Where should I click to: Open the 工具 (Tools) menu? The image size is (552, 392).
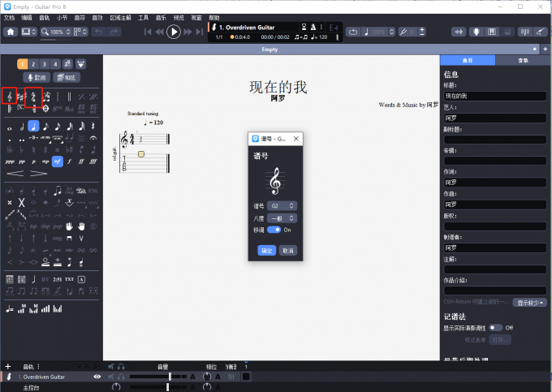(144, 18)
